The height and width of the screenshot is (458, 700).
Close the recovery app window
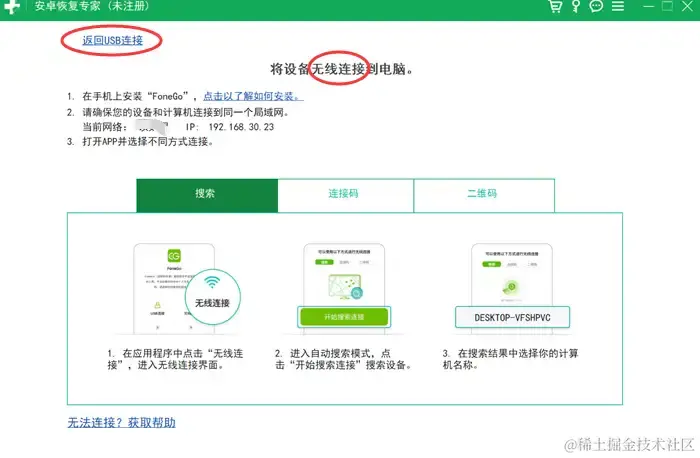(688, 6)
